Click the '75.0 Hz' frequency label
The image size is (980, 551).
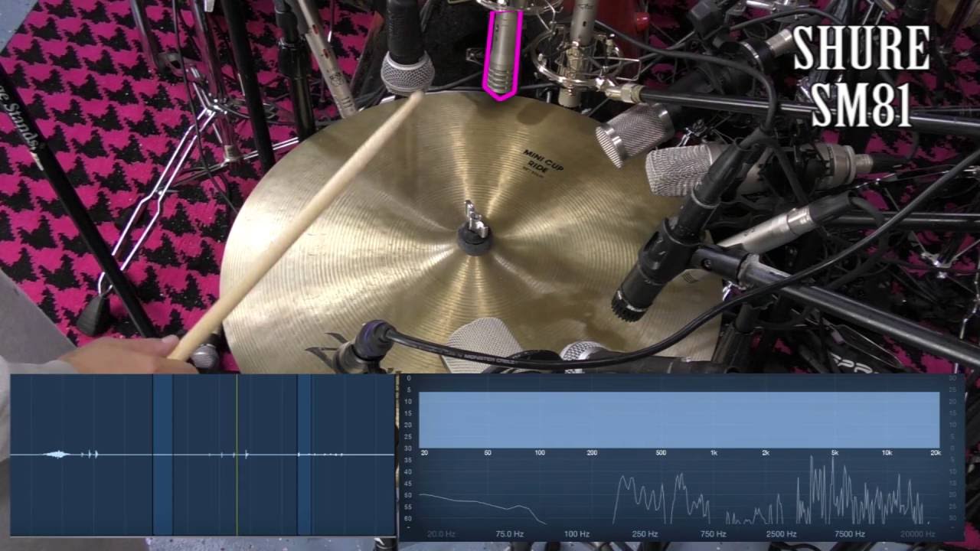pos(509,534)
